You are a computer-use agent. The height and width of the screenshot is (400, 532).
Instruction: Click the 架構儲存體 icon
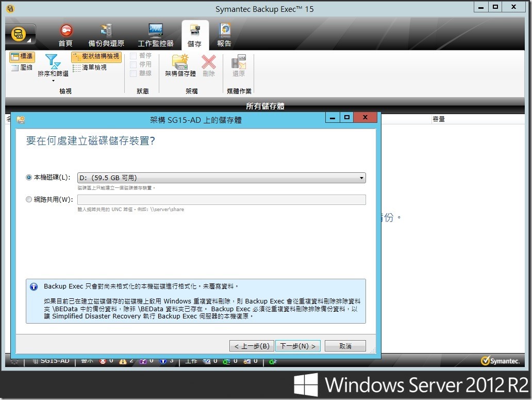[180, 62]
